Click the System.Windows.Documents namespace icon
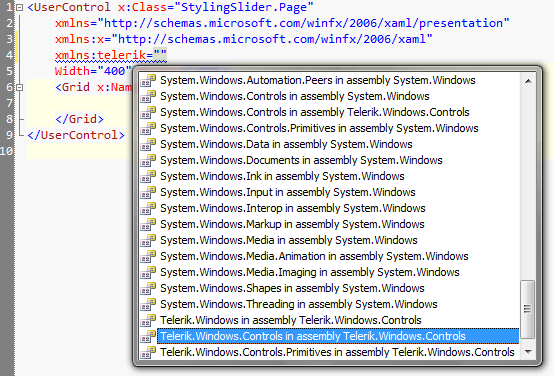 (x=148, y=160)
